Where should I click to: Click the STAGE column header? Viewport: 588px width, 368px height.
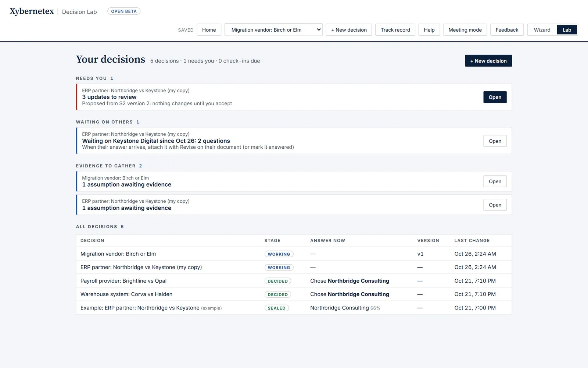pyautogui.click(x=272, y=241)
